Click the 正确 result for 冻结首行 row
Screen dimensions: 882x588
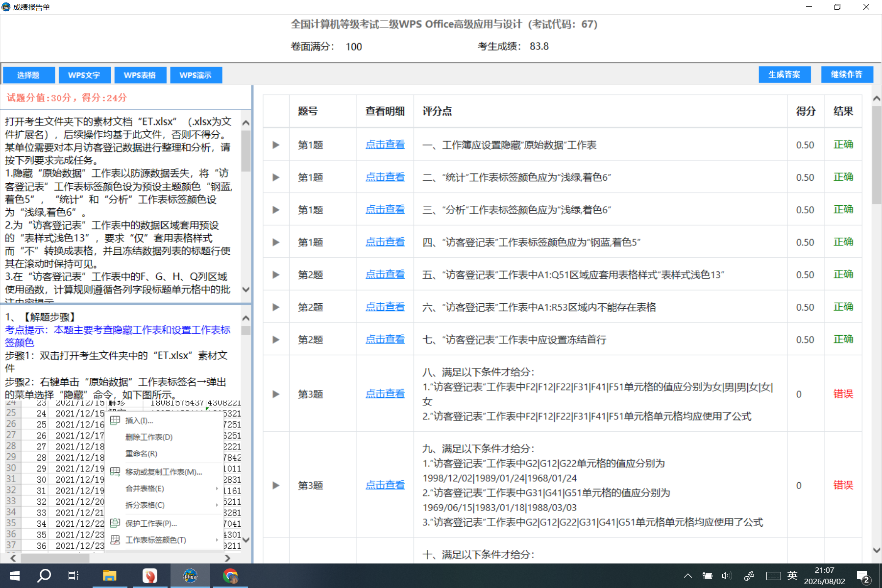tap(843, 339)
